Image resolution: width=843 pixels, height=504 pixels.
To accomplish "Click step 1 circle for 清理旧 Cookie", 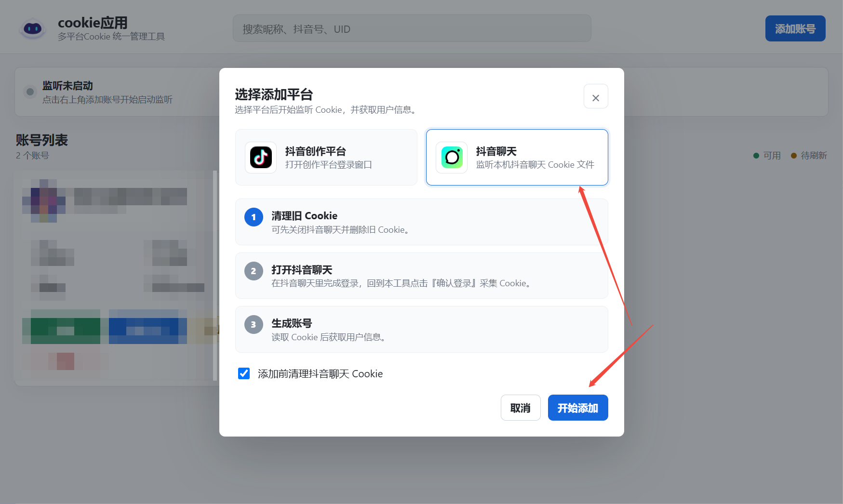I will [254, 217].
